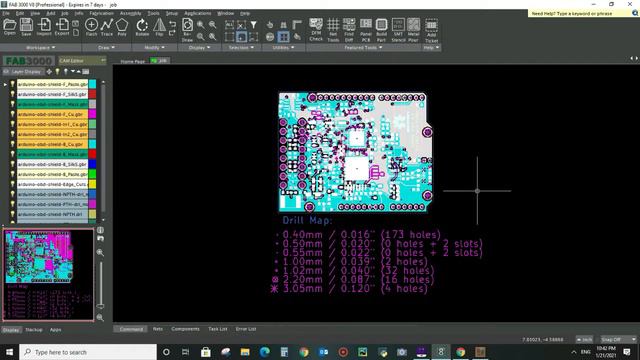Click blue color swatch of B_SilkS.gbr layer
The height and width of the screenshot is (360, 640).
pyautogui.click(x=93, y=164)
